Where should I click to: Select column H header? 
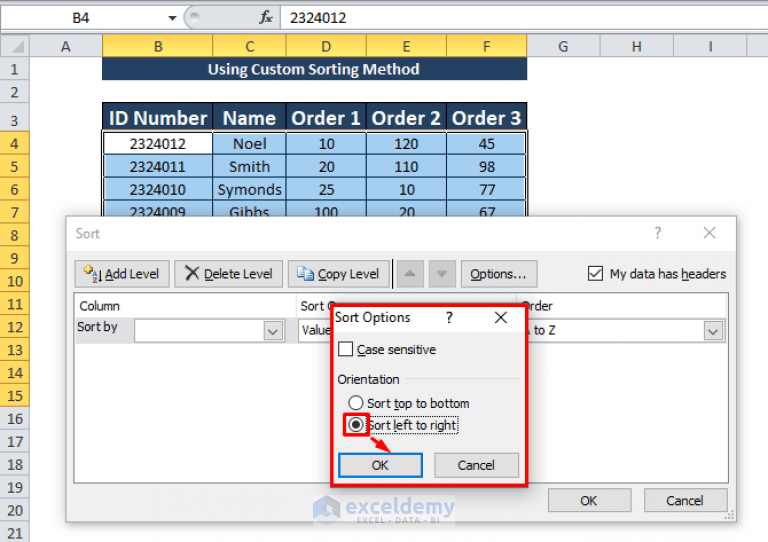pyautogui.click(x=637, y=47)
